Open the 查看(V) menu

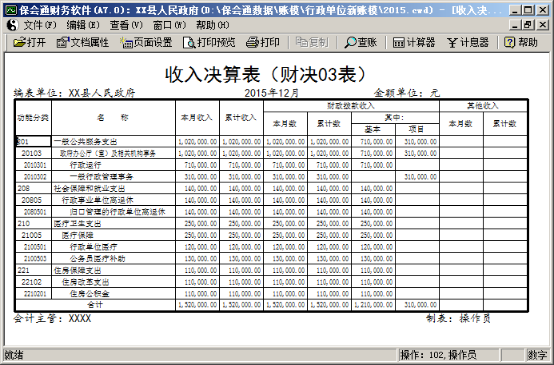[x=126, y=25]
